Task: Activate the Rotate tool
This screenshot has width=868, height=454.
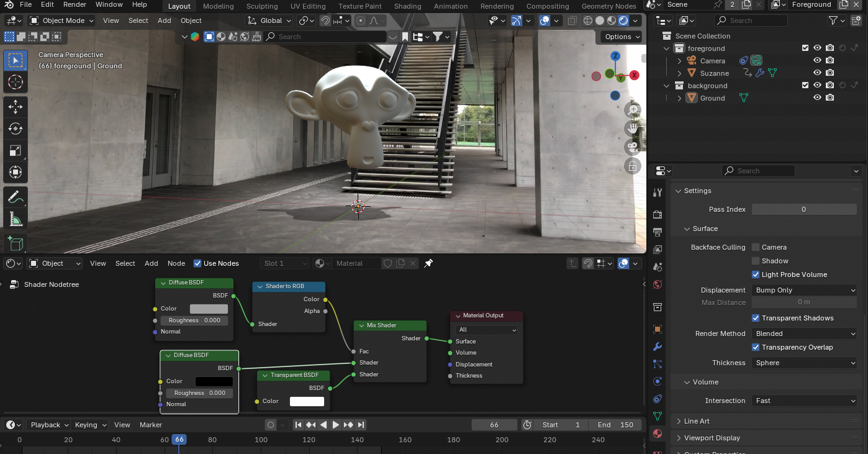Action: point(16,129)
